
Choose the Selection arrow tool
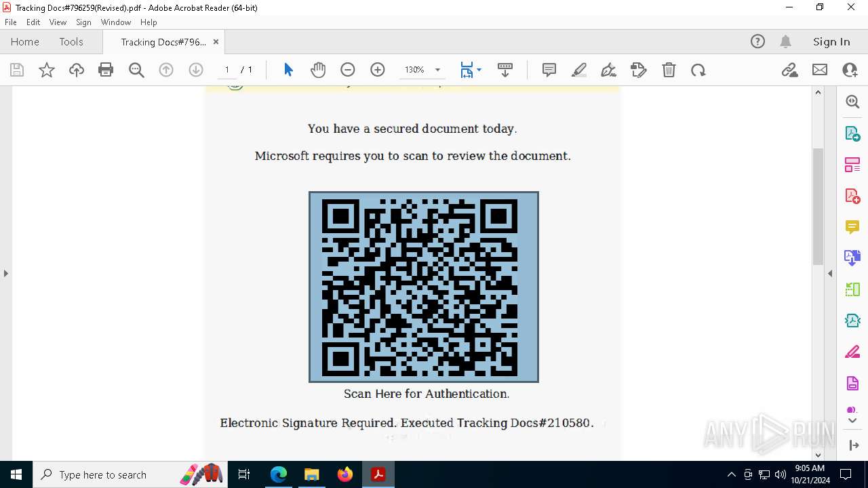[x=288, y=70]
